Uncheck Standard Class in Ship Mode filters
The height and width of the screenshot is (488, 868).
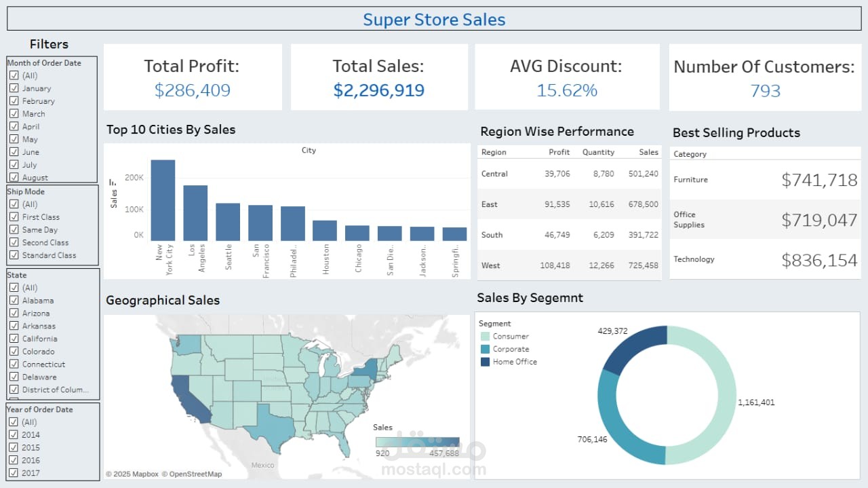[15, 255]
